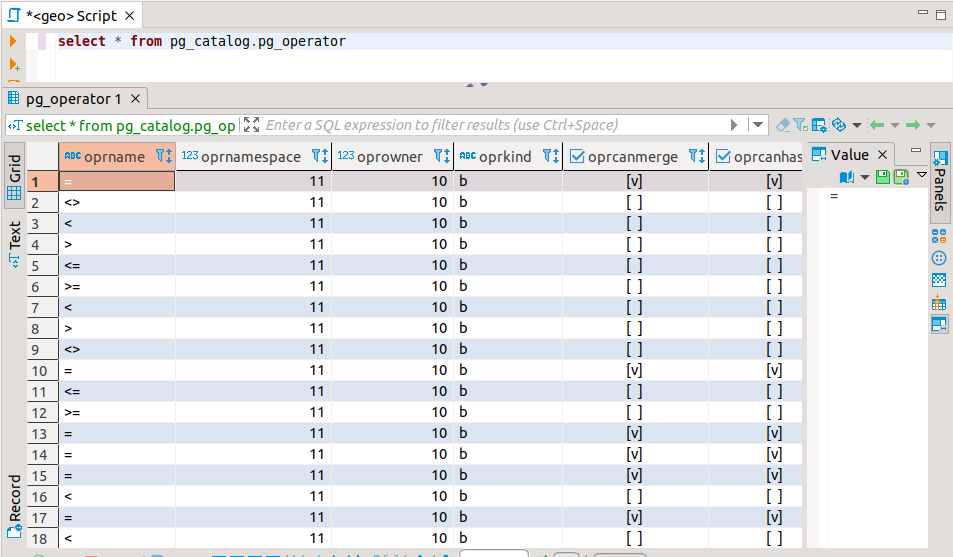Click execute script in new tab icon
The height and width of the screenshot is (557, 953).
pos(14,65)
